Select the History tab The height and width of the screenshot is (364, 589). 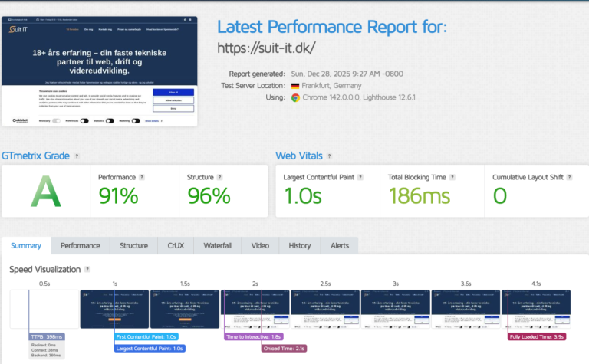click(300, 246)
